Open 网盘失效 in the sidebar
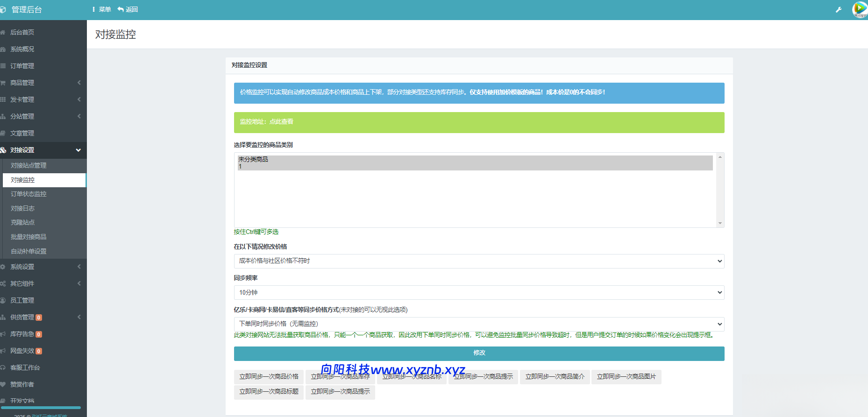The height and width of the screenshot is (417, 868). tap(43, 351)
